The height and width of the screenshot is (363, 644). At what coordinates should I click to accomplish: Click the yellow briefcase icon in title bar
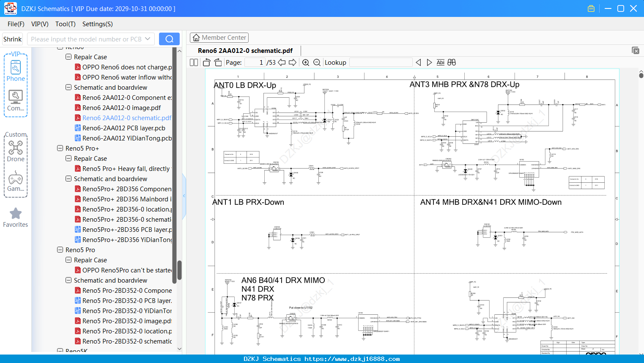[591, 8]
